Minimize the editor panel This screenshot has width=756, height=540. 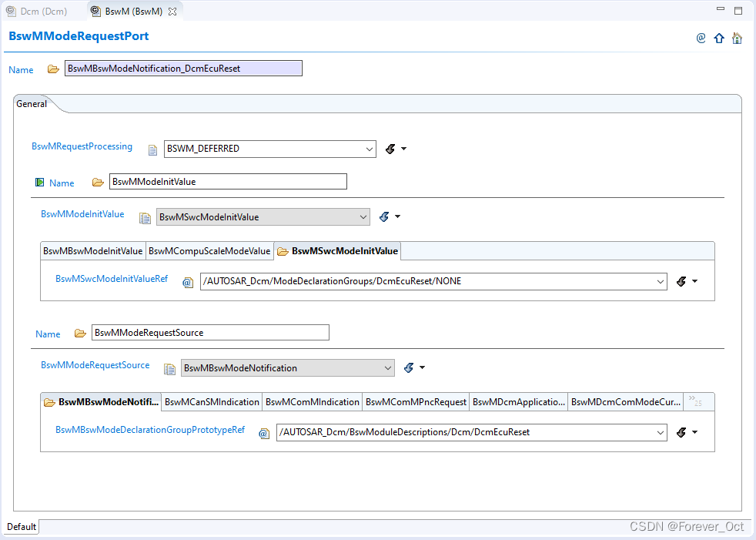(x=721, y=8)
